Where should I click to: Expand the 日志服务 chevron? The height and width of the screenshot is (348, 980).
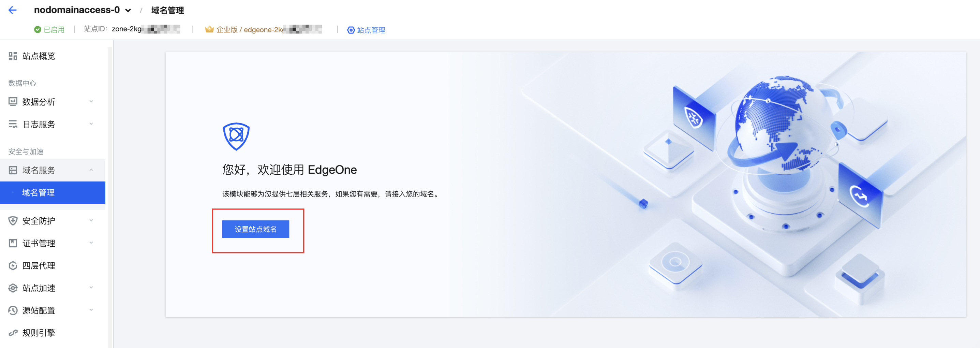coord(91,124)
